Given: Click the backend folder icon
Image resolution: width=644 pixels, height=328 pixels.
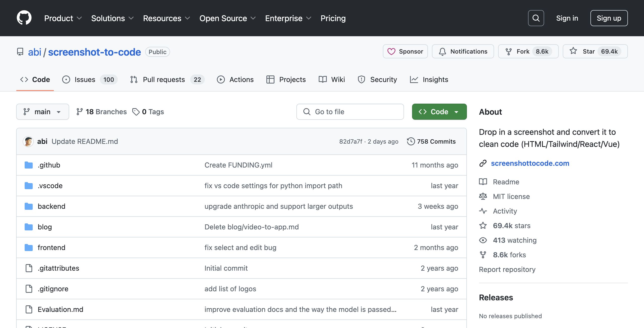Looking at the screenshot, I should click(29, 206).
